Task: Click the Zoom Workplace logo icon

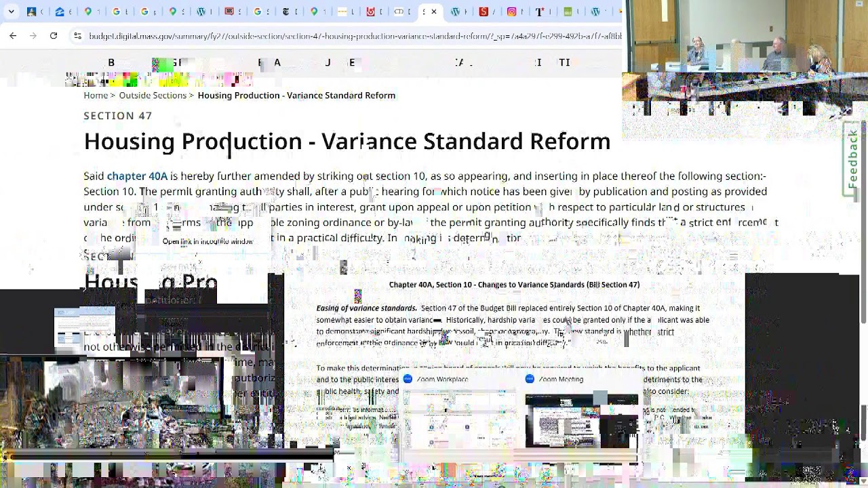Action: click(x=408, y=379)
